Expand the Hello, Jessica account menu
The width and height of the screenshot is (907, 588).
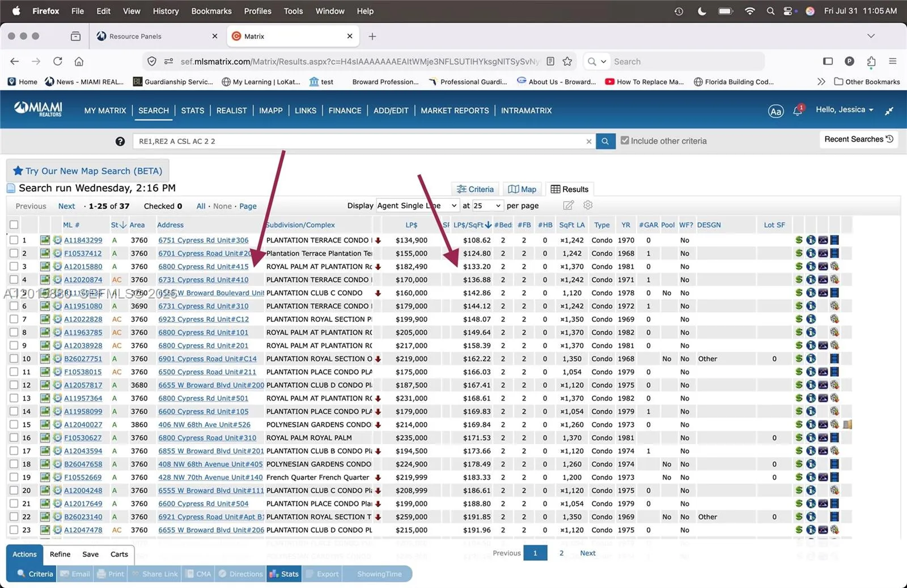pyautogui.click(x=844, y=110)
